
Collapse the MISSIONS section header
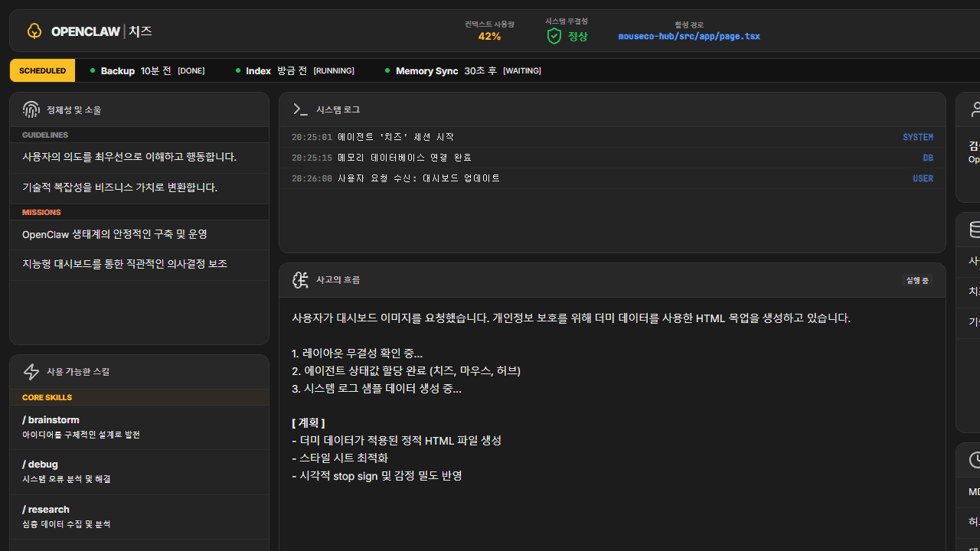coord(41,212)
